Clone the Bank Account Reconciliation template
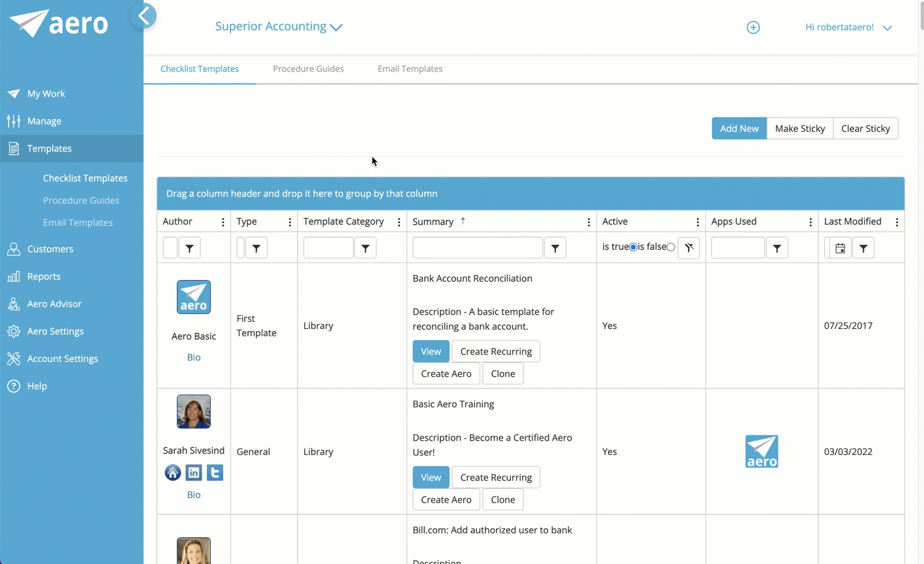The height and width of the screenshot is (564, 924). click(x=503, y=373)
